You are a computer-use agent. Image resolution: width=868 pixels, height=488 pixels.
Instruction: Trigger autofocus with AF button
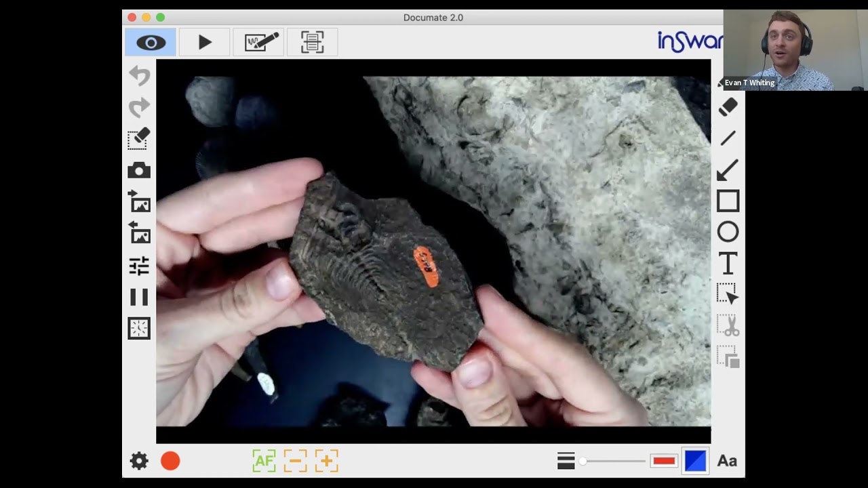click(x=264, y=461)
